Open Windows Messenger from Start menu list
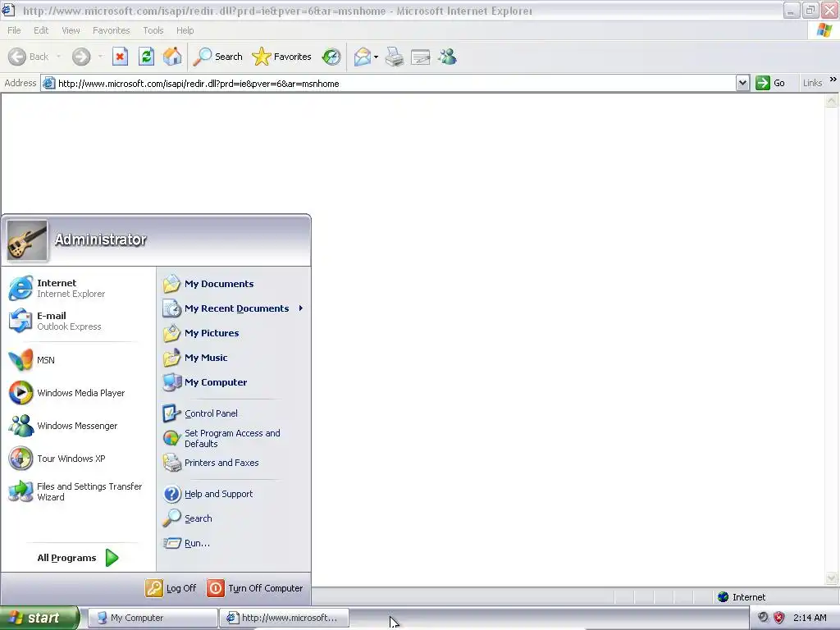840x630 pixels. coord(79,426)
